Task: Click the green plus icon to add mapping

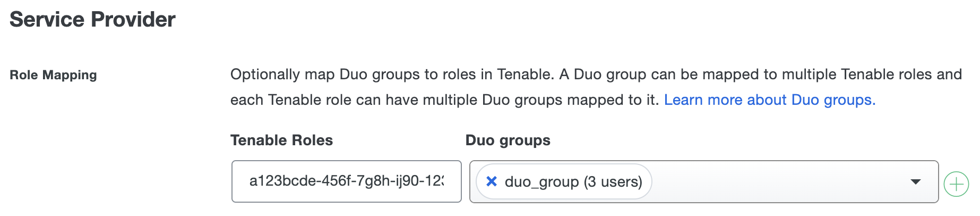Action: [956, 184]
